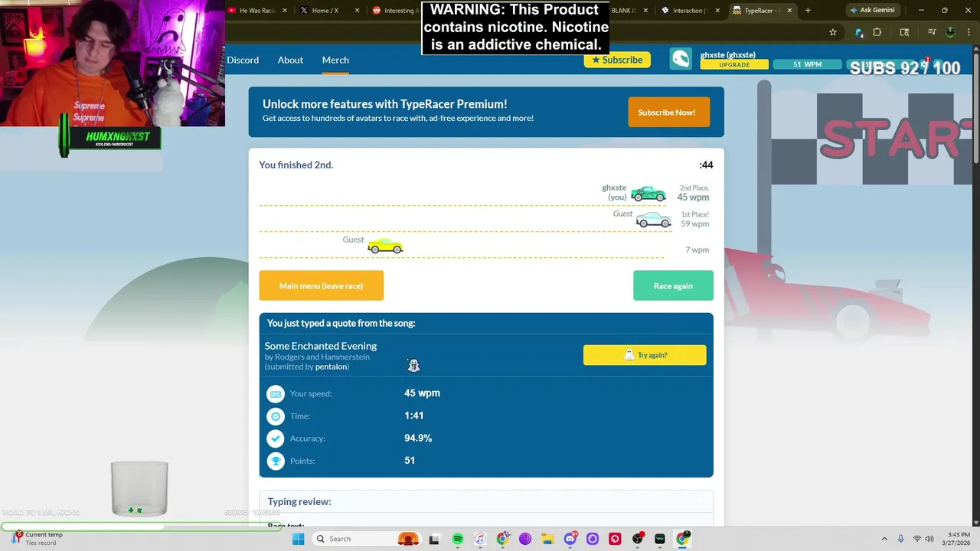Click the Ask Gemini button

click(x=872, y=11)
